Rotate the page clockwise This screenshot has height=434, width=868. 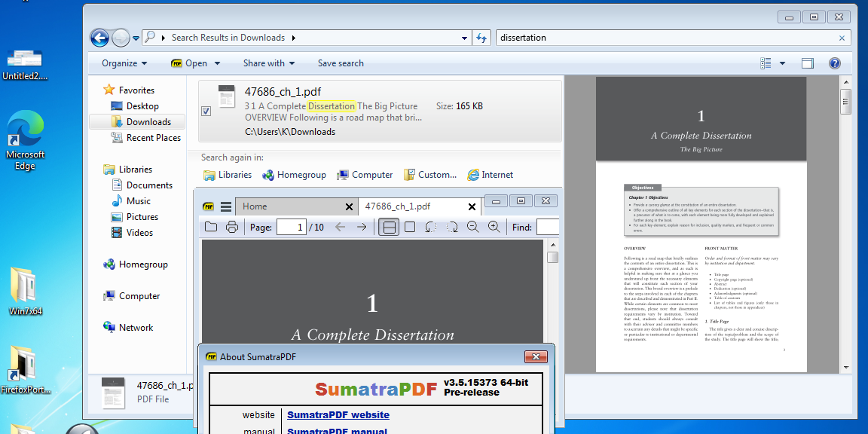click(451, 226)
